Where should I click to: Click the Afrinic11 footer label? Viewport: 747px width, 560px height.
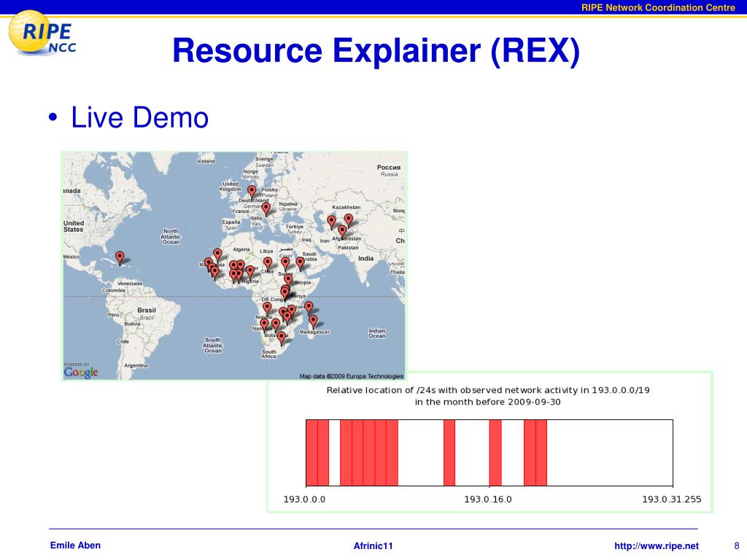point(373,545)
